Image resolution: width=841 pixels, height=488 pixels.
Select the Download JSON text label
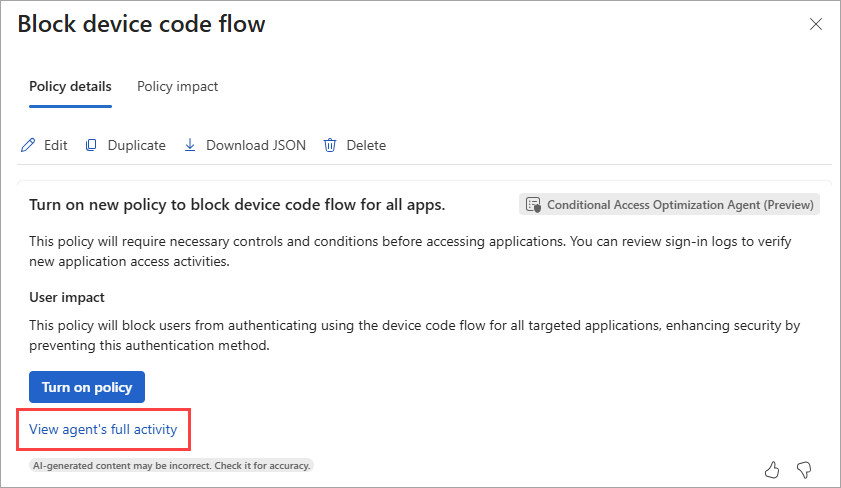pos(256,145)
